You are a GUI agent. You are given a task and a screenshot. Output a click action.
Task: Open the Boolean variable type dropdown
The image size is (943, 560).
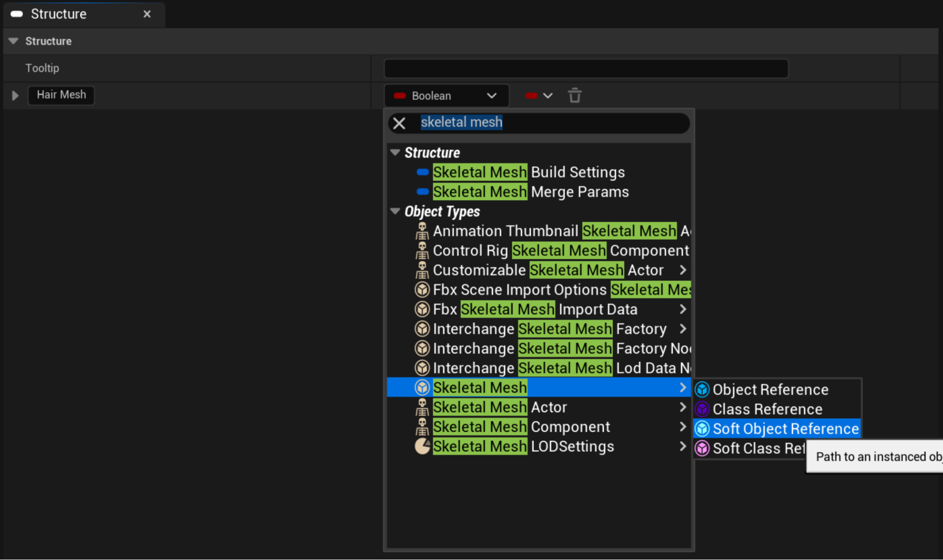(x=447, y=96)
